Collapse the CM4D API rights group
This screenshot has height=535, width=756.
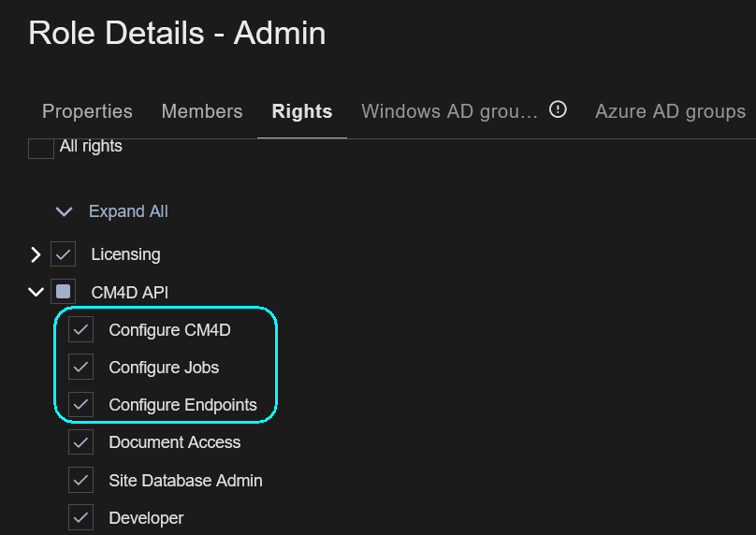[36, 292]
